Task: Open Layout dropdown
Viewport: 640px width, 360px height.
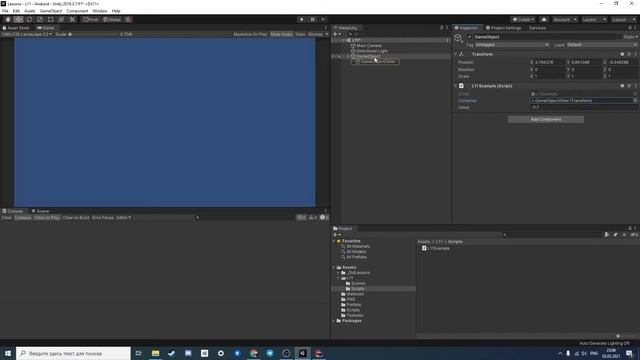Action: coord(623,20)
